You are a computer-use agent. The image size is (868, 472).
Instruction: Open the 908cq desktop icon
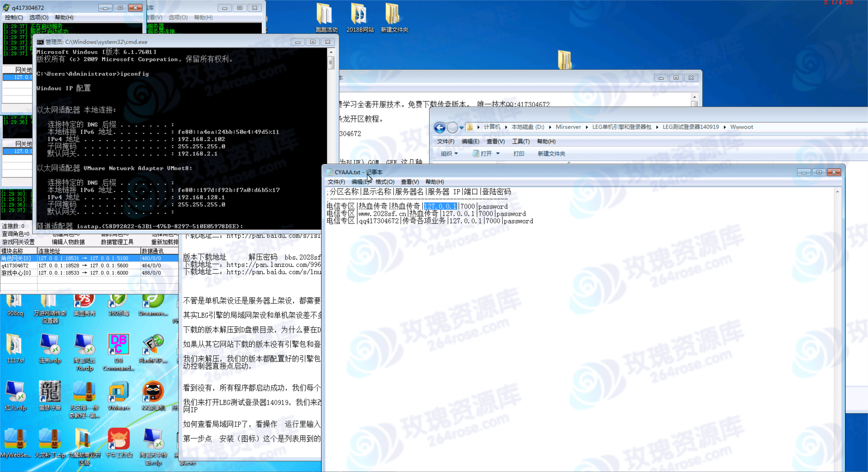[15, 305]
